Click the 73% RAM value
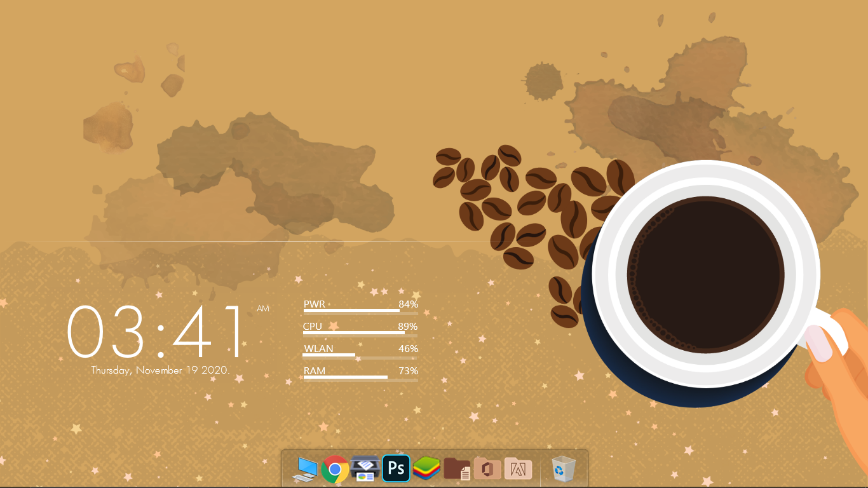This screenshot has width=868, height=488. click(x=408, y=371)
